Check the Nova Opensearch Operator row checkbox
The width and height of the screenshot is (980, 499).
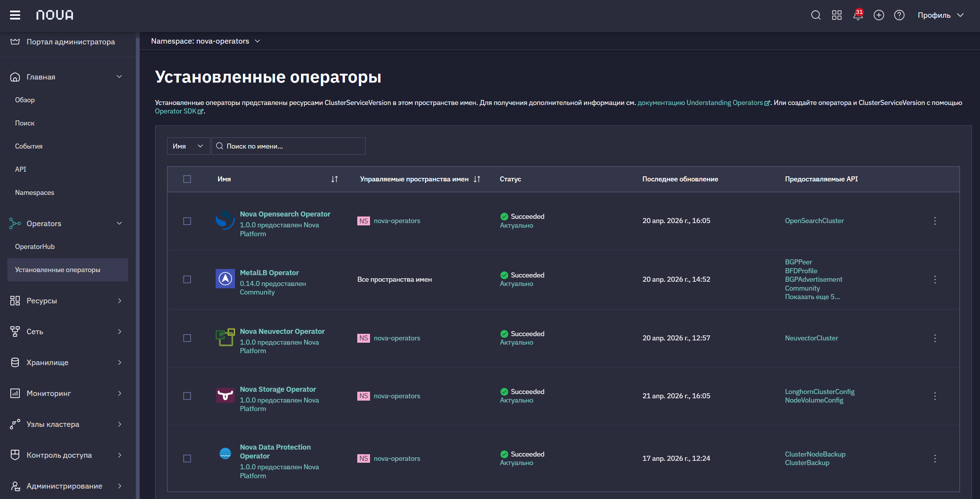pyautogui.click(x=187, y=221)
